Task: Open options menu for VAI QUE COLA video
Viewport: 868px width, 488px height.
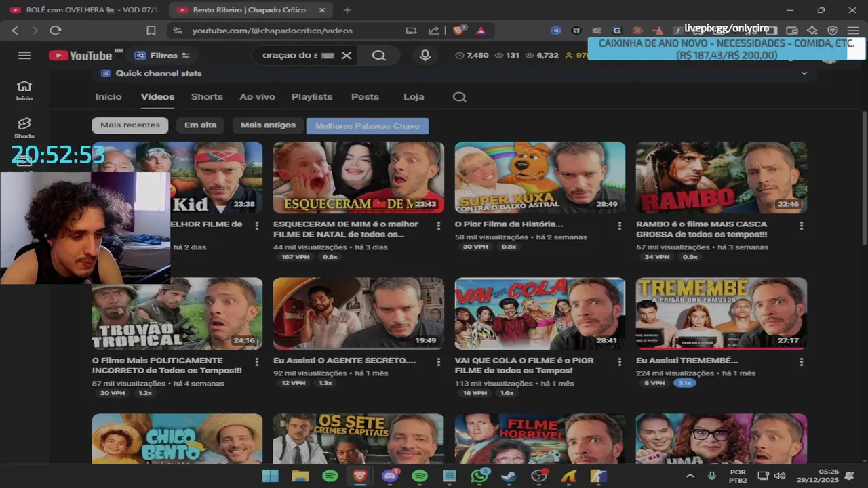Action: point(620,362)
